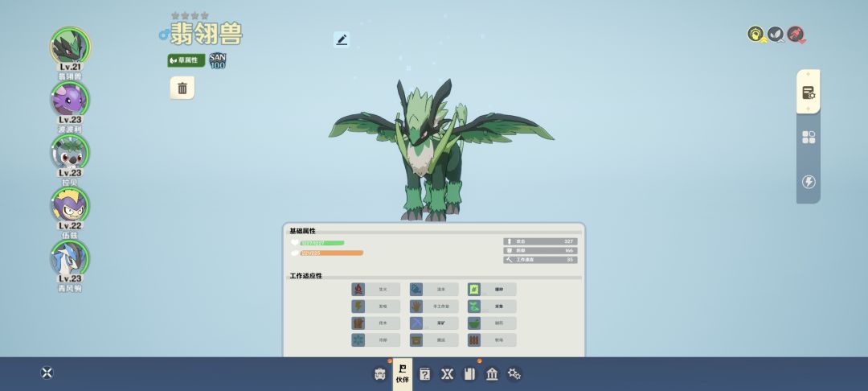Close the menu with the X icon

coord(47,372)
